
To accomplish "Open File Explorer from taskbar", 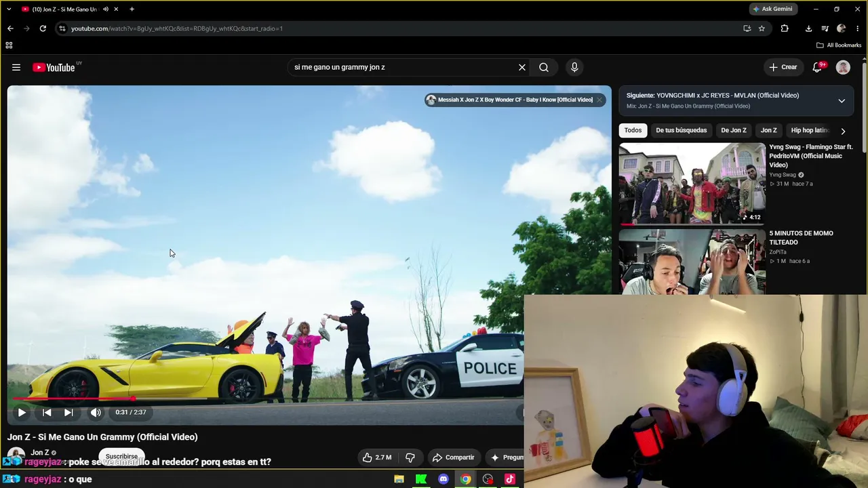I will 399,479.
